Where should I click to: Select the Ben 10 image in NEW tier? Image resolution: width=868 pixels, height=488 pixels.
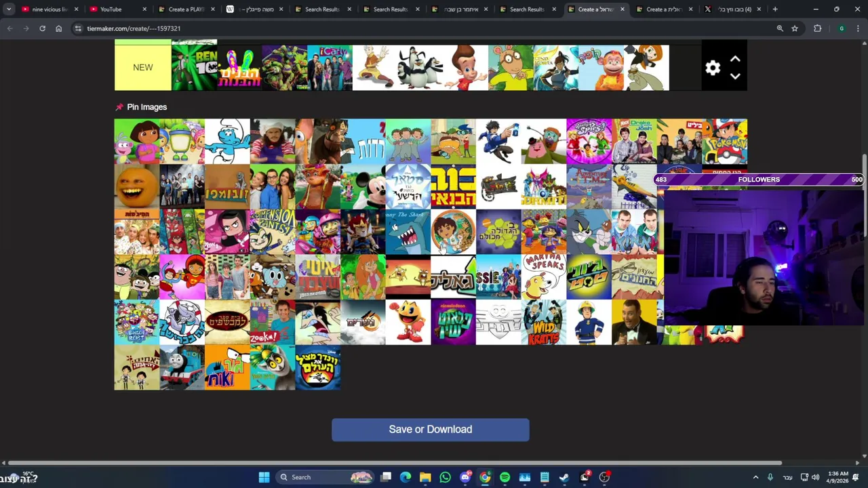(x=194, y=68)
